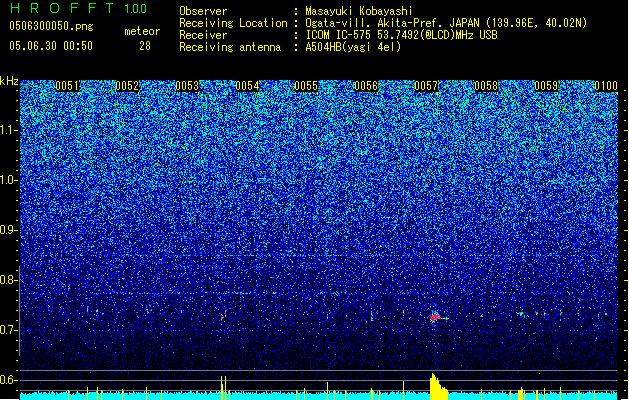This screenshot has width=629, height=400.
Task: Click the Observer label
Action: 203,11
